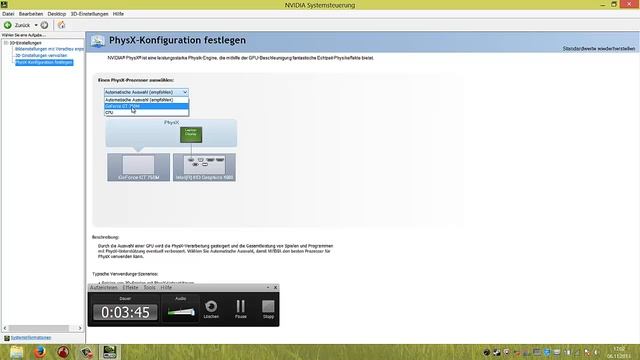The image size is (640, 360).
Task: Click the GeForce GT 750M diagram box
Action: pyautogui.click(x=138, y=167)
